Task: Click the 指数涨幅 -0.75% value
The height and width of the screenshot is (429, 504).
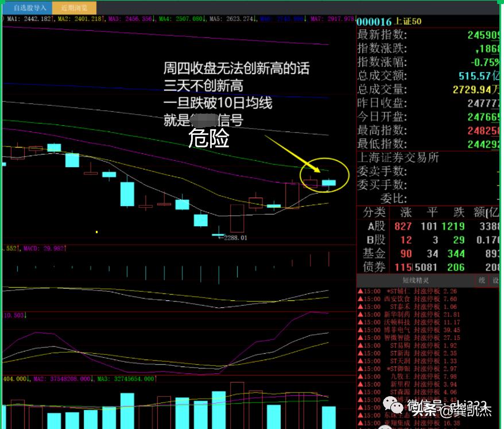Action: 484,62
